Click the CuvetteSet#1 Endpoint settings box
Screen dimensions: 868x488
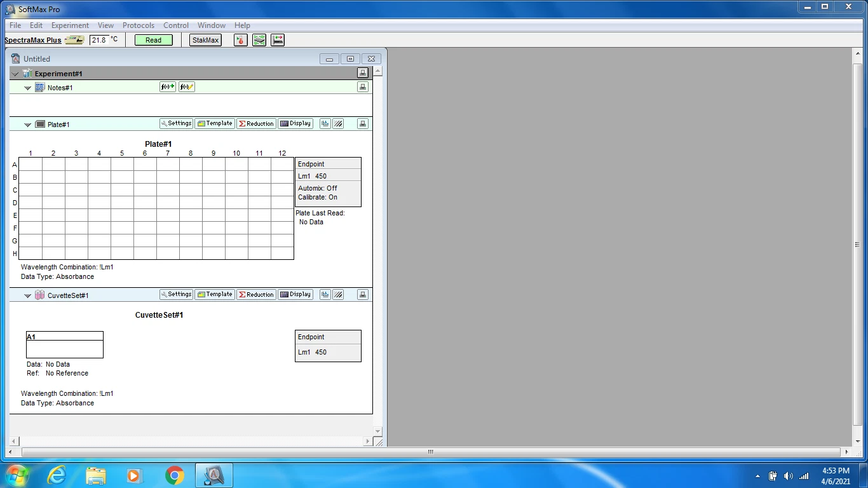pyautogui.click(x=328, y=346)
